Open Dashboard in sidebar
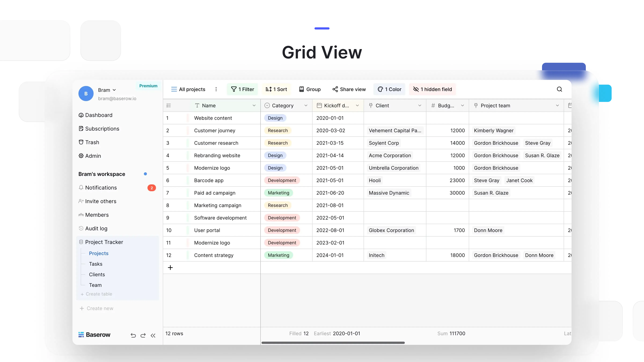Viewport: 644px width, 362px height. (x=96, y=115)
